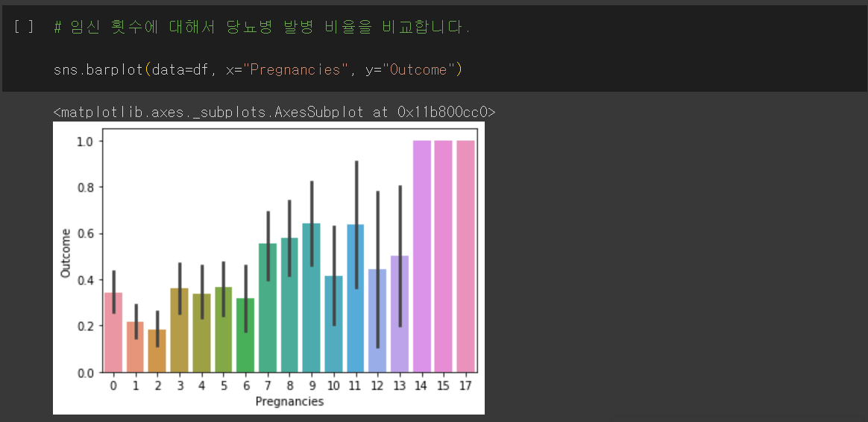This screenshot has width=868, height=422.
Task: Click the 0.0 y-axis tick label
Action: pyautogui.click(x=87, y=373)
